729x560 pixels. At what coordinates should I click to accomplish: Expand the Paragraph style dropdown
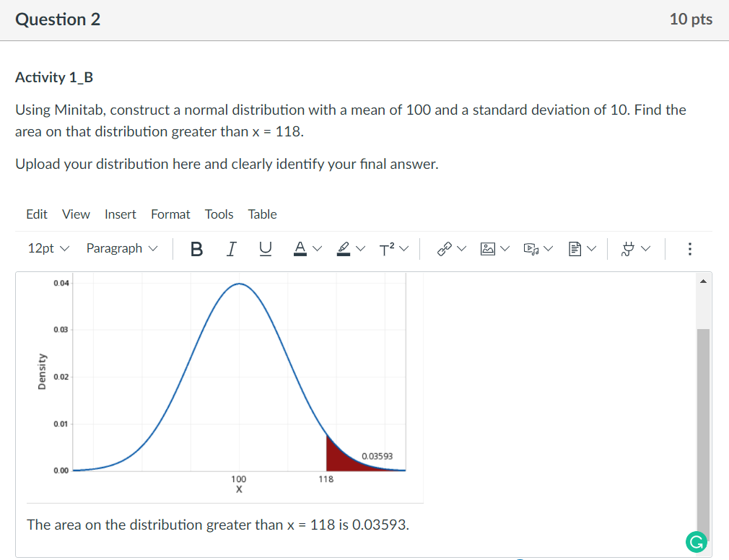(121, 248)
